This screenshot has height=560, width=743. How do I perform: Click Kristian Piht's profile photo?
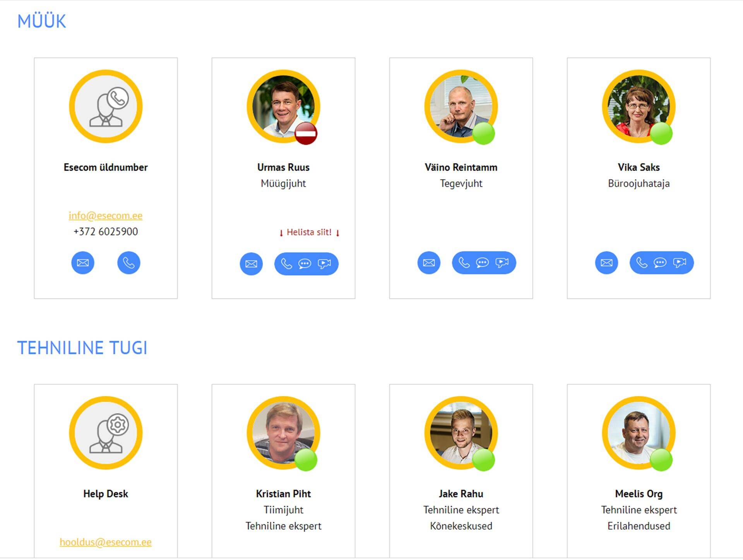283,433
